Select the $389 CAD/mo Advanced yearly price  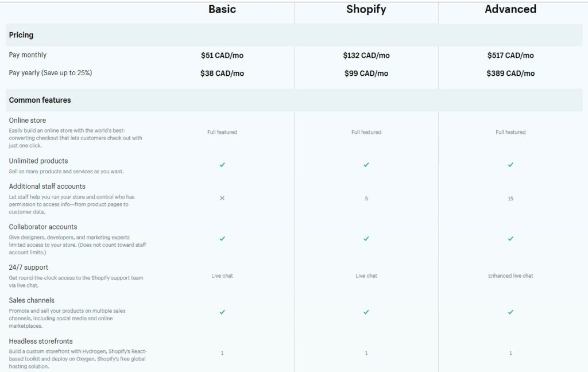[x=510, y=73]
